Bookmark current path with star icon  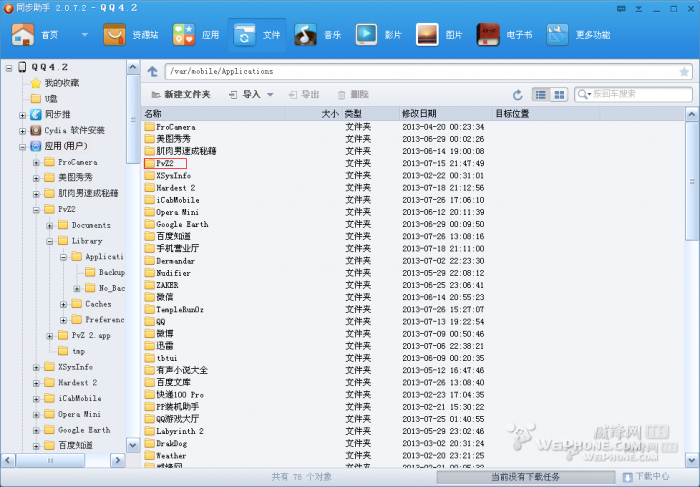684,71
